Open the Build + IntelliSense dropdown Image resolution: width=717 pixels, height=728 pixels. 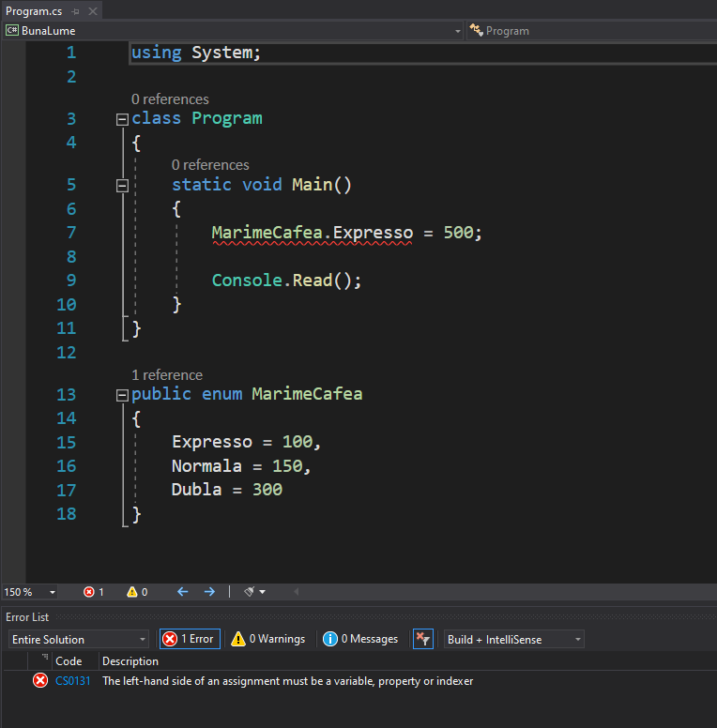click(513, 639)
